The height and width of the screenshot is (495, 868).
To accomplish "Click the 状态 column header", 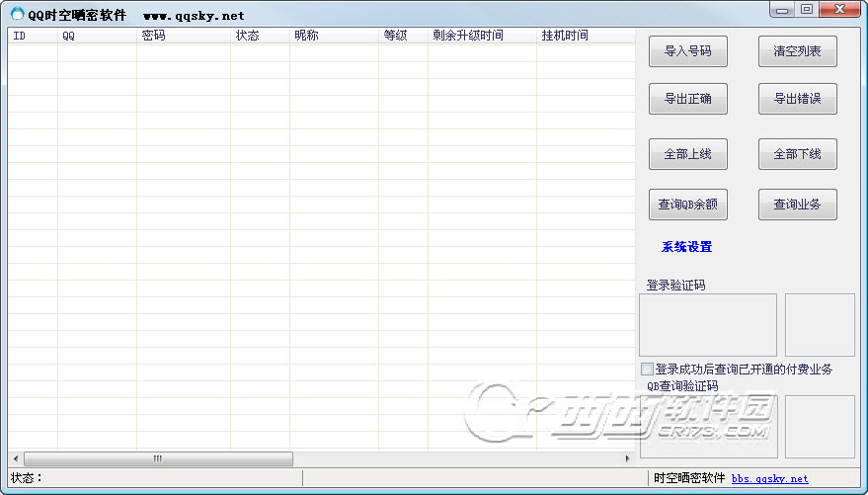I will [260, 36].
